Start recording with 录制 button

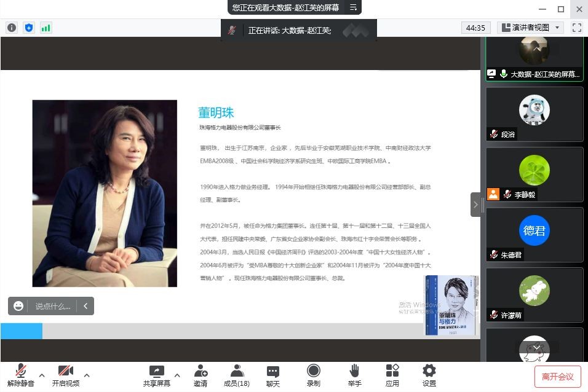313,375
